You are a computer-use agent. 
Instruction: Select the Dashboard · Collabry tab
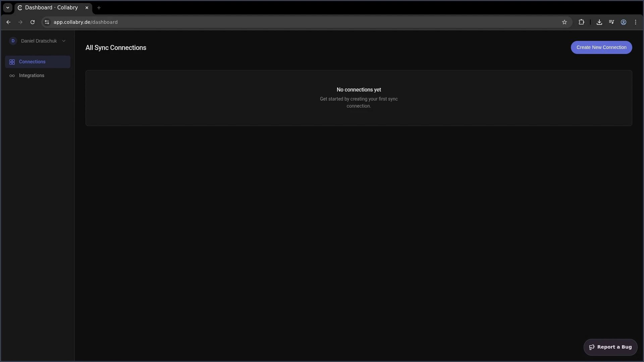[51, 7]
